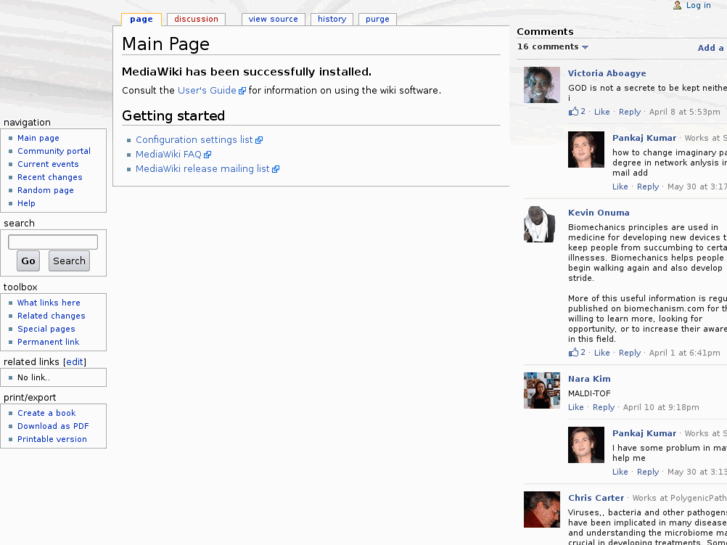Click thumbs-up icon on Kevin Onuma's comment
Screen dimensions: 727x545
[574, 353]
